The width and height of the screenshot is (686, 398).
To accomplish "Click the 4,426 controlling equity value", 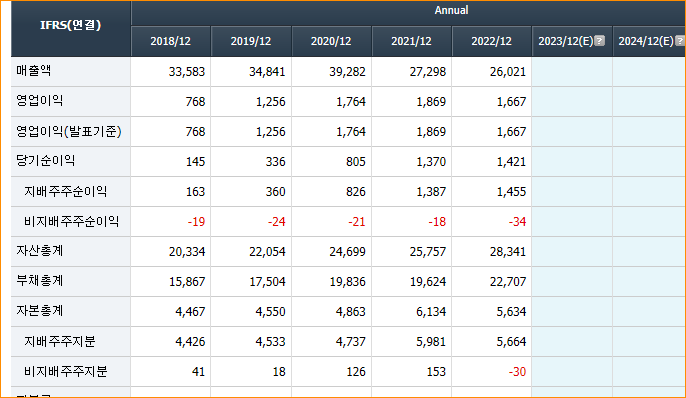I will (190, 342).
